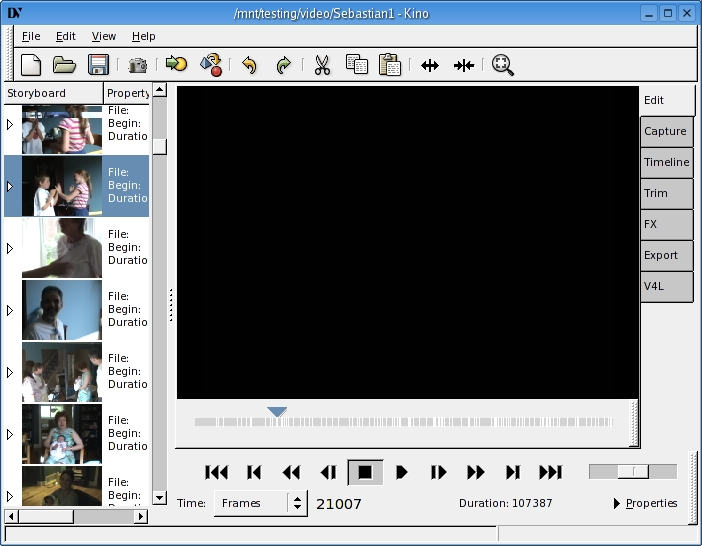This screenshot has height=546, width=702.
Task: Jump to the start of the movie
Action: [x=216, y=472]
